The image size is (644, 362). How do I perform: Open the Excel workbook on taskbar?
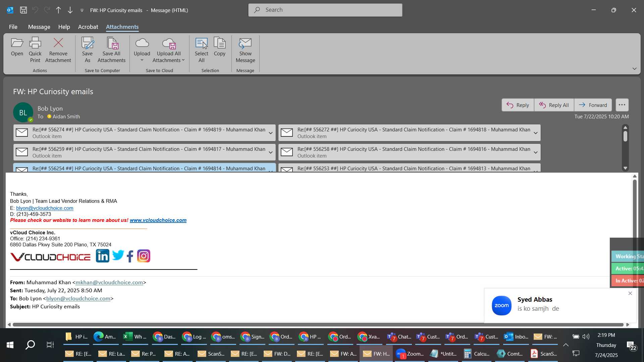pos(135,337)
